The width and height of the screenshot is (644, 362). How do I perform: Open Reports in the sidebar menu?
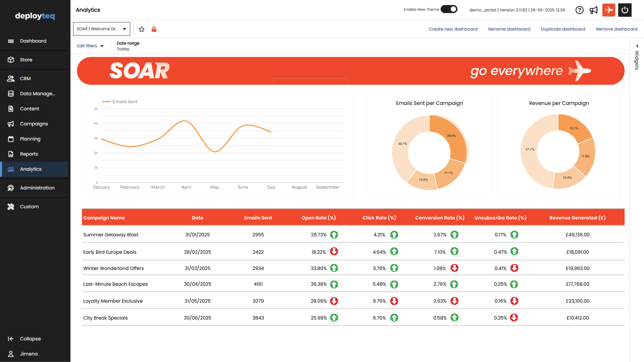point(29,154)
